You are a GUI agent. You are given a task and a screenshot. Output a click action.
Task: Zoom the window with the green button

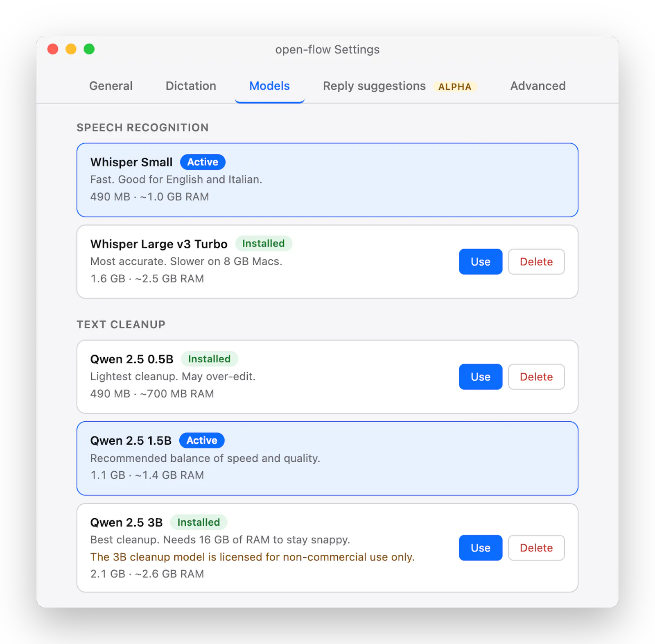pos(89,49)
